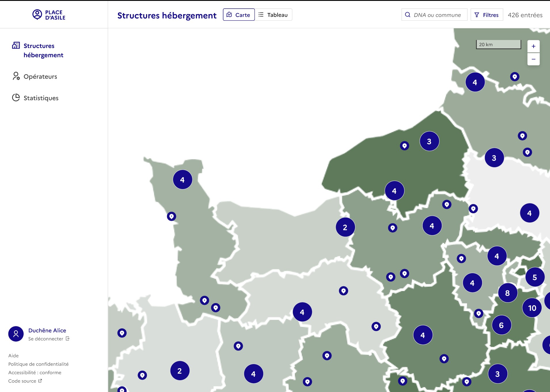
Task: Open Politique de confidentialité
Action: [x=38, y=364]
